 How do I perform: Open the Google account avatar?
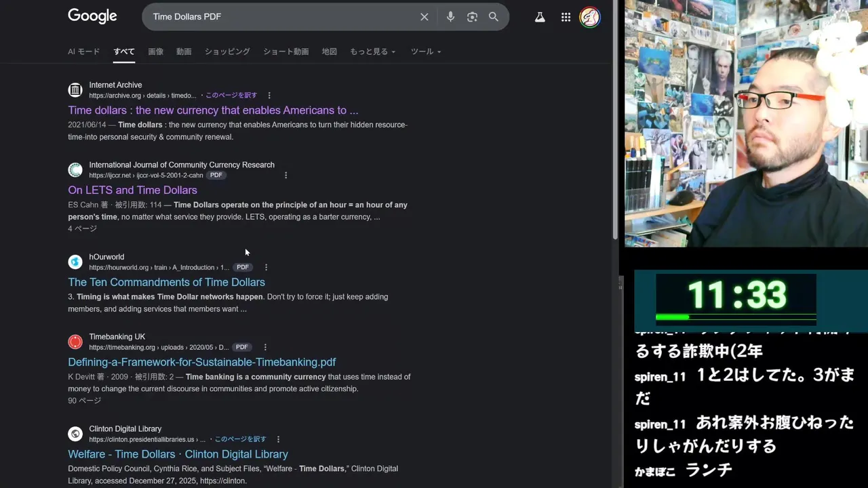(590, 17)
